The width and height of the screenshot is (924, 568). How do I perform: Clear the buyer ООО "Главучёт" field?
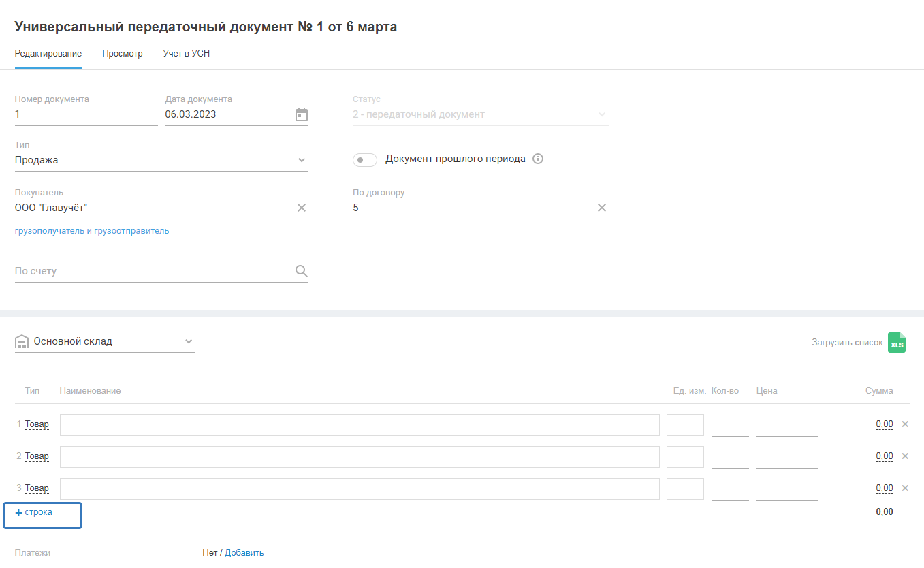(302, 208)
